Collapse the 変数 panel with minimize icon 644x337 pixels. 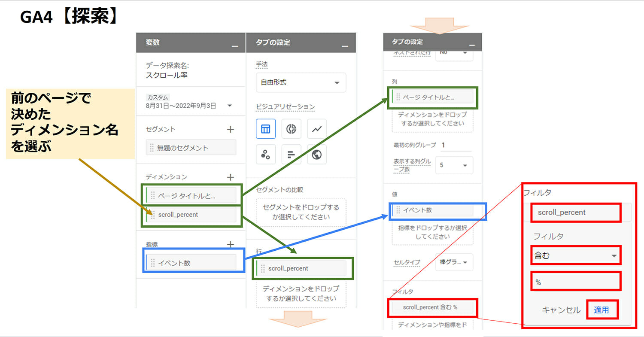click(x=235, y=44)
